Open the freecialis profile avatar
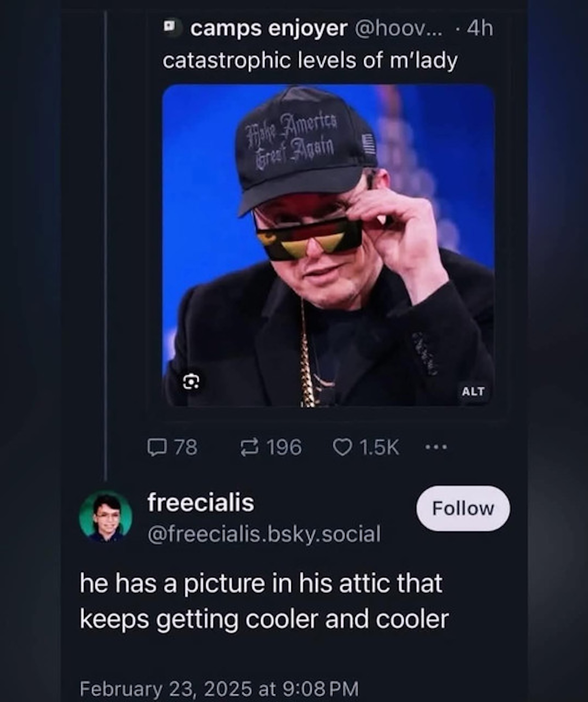Viewport: 588px width, 702px height. (x=106, y=516)
